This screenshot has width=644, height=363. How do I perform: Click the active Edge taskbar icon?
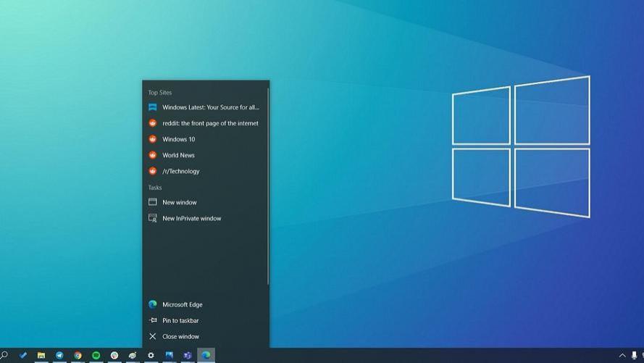pos(206,355)
